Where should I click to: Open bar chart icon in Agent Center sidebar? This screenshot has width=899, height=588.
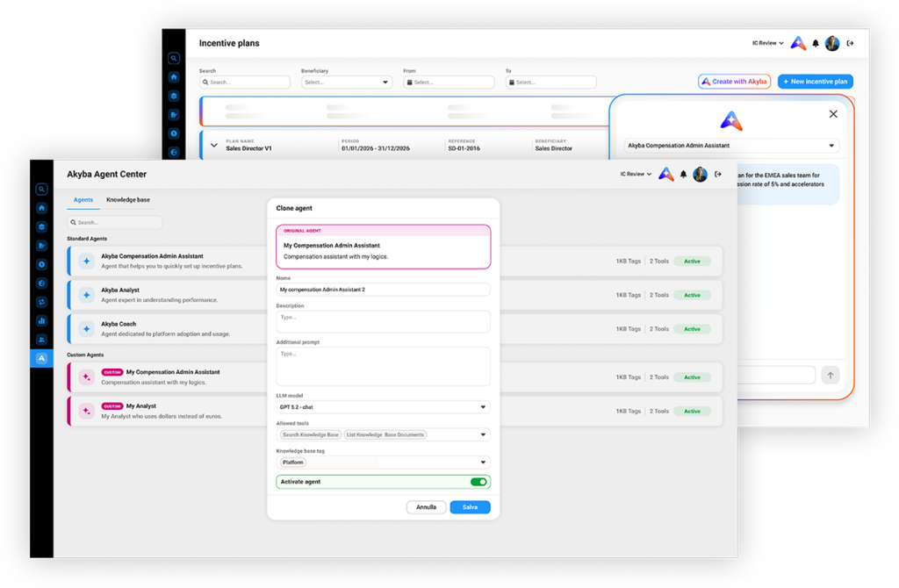41,321
